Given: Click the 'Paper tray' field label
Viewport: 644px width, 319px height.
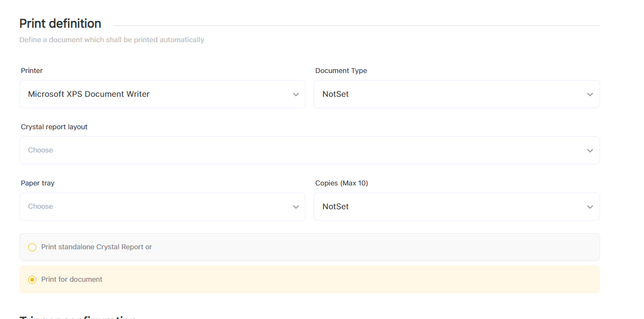Looking at the screenshot, I should 37,183.
